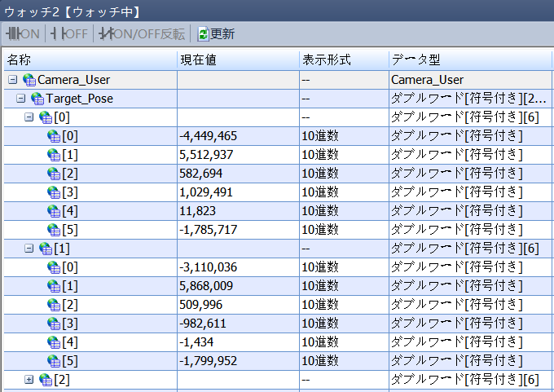Click the 表示形式 column header
This screenshot has width=554, height=392.
342,60
